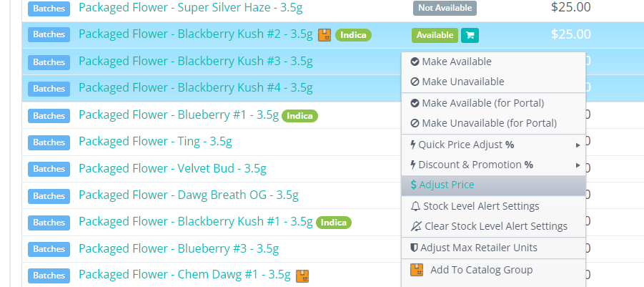This screenshot has width=644, height=287.
Task: Click the bell icon for Stock Level Alert Settings
Action: coord(416,206)
